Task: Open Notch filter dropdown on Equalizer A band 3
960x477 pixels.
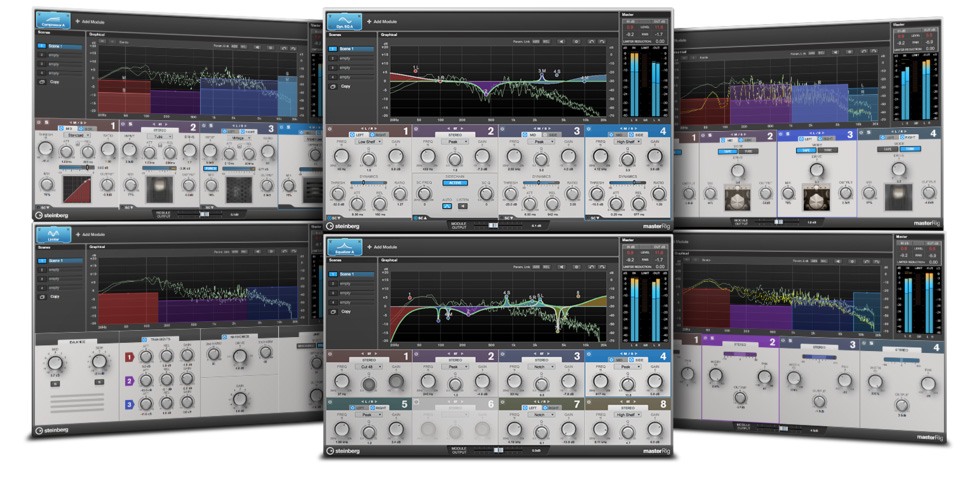Action: (541, 367)
